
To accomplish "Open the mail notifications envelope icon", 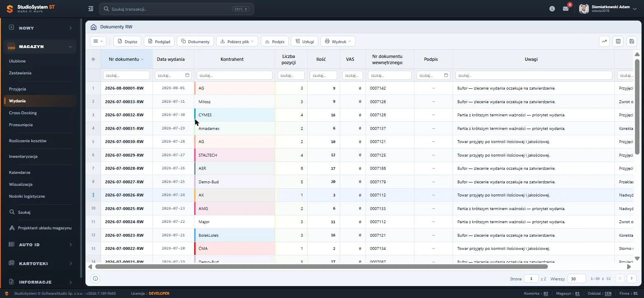I will pos(566,9).
